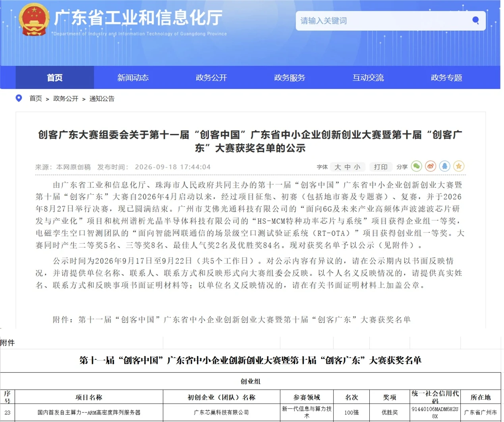Open the 政务专题 navigation tab

(x=446, y=77)
